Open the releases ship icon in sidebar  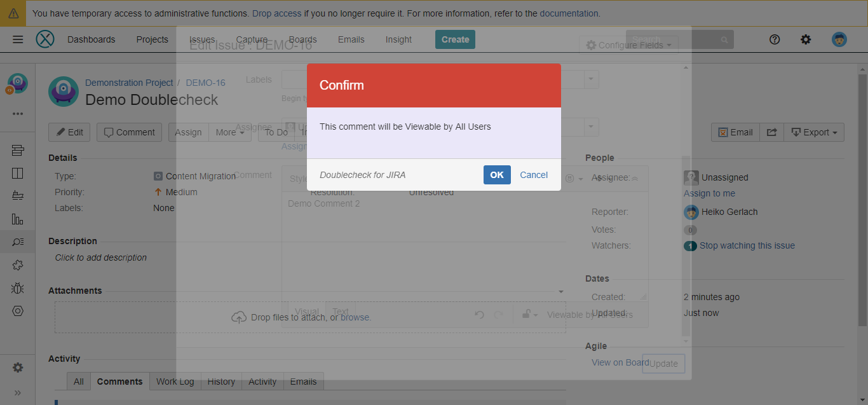[x=18, y=196]
